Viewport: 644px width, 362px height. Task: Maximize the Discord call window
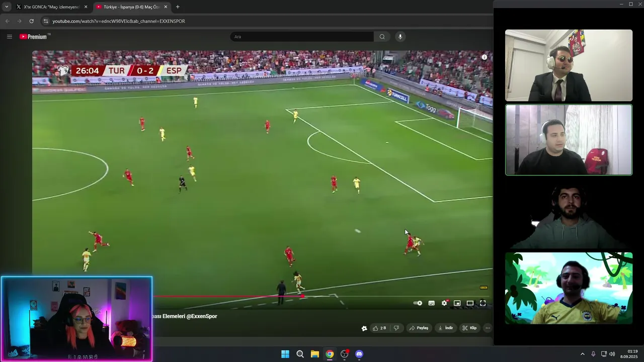630,4
